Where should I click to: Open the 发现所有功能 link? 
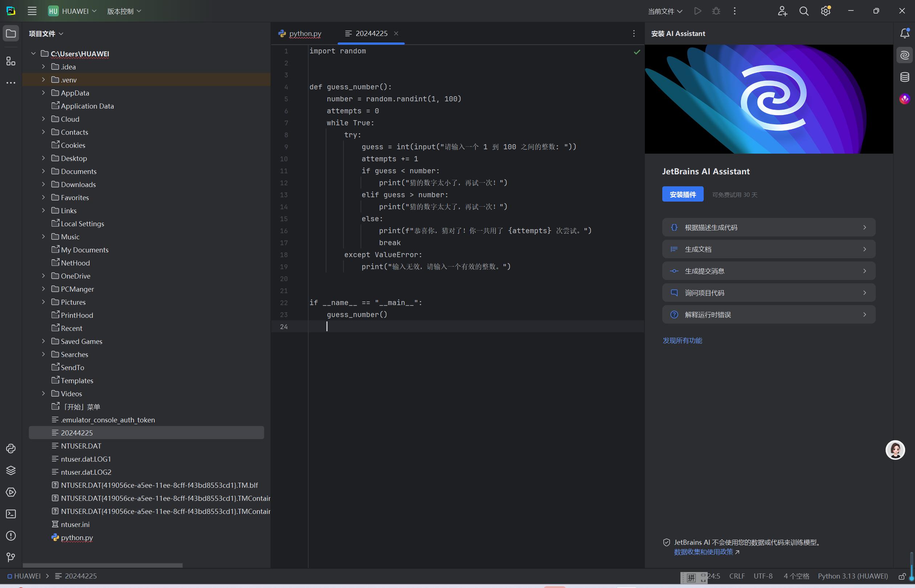tap(682, 340)
